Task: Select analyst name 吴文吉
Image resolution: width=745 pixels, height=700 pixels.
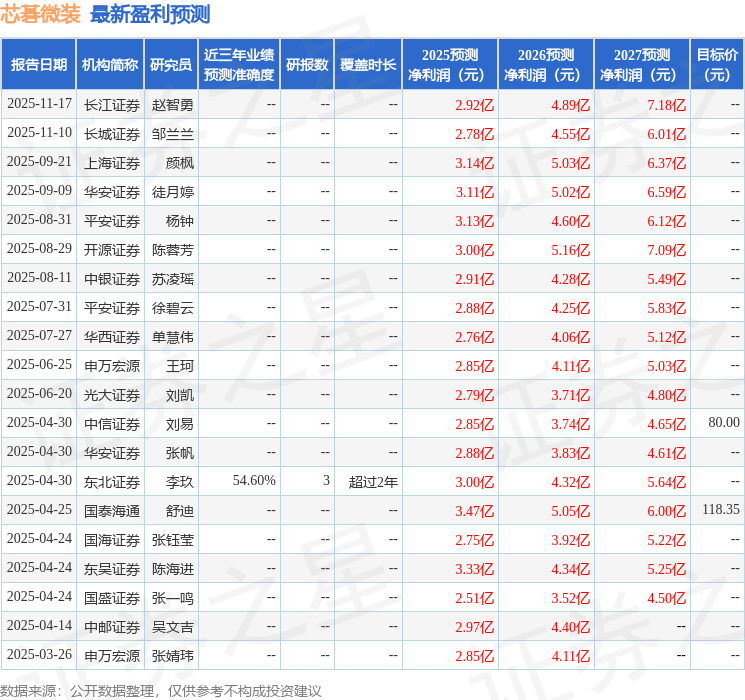Action: (x=172, y=627)
